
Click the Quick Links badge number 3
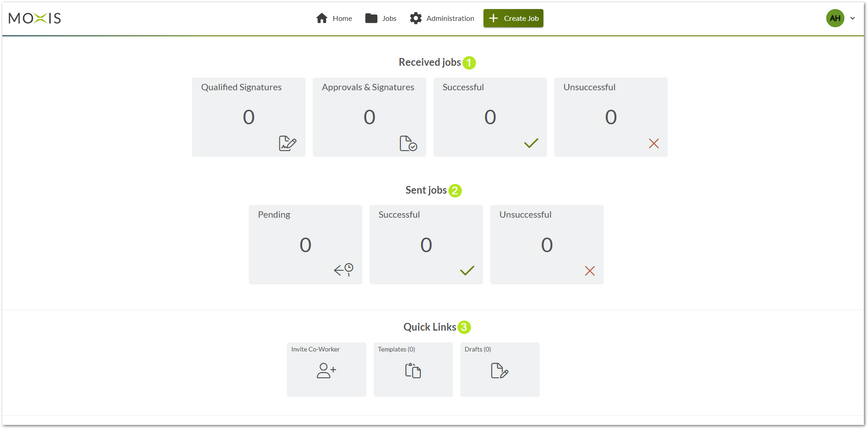(x=464, y=327)
